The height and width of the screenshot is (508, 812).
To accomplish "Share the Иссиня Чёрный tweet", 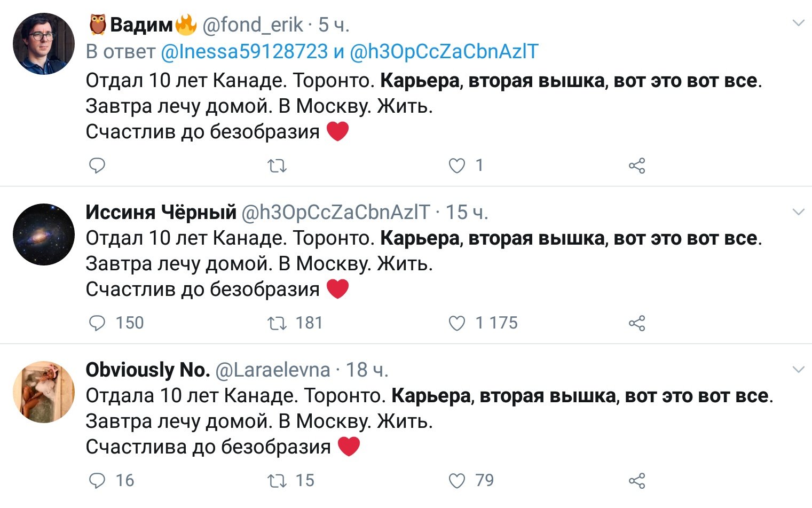I will [637, 323].
